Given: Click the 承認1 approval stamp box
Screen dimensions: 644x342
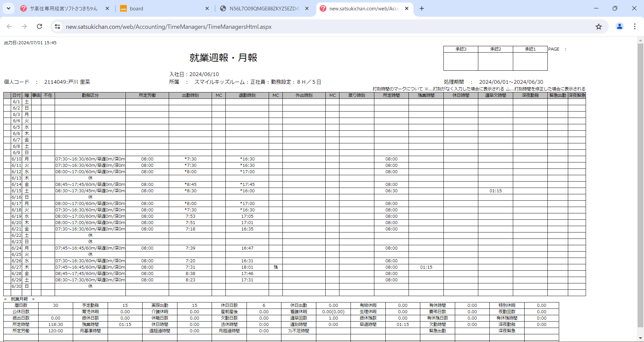Looking at the screenshot, I should pos(530,61).
